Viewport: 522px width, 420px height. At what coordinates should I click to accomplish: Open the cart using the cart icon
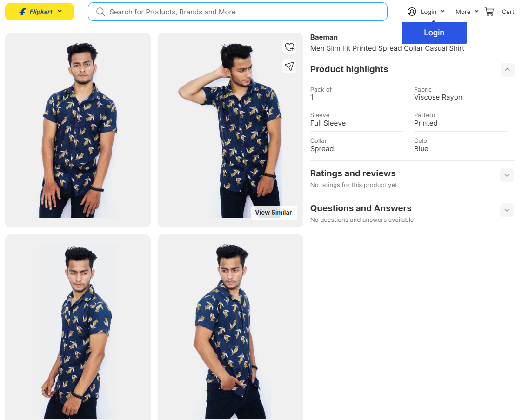(x=489, y=11)
